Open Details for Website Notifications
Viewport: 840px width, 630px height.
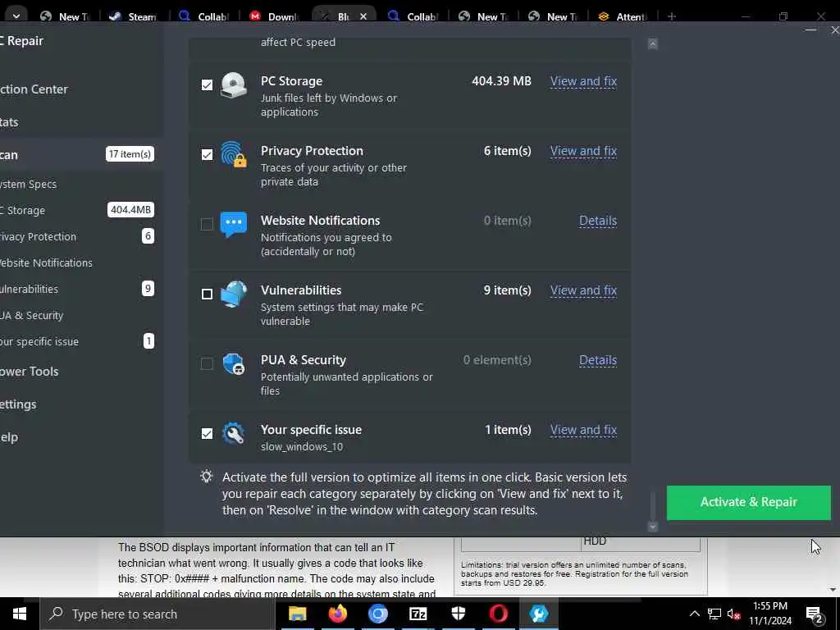pyautogui.click(x=598, y=221)
